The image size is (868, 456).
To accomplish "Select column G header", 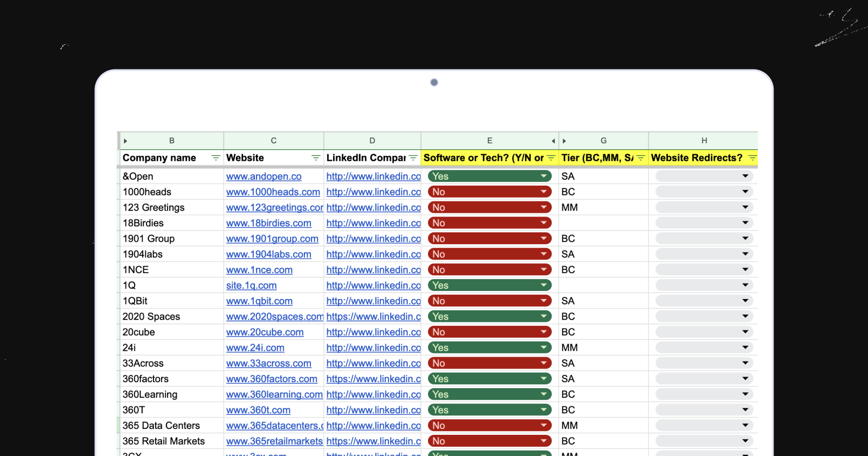I will [x=603, y=141].
